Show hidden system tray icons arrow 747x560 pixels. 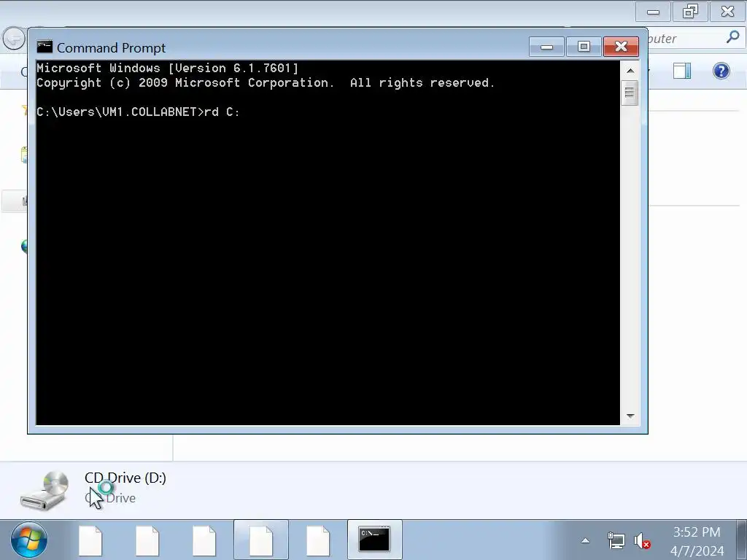coord(586,540)
